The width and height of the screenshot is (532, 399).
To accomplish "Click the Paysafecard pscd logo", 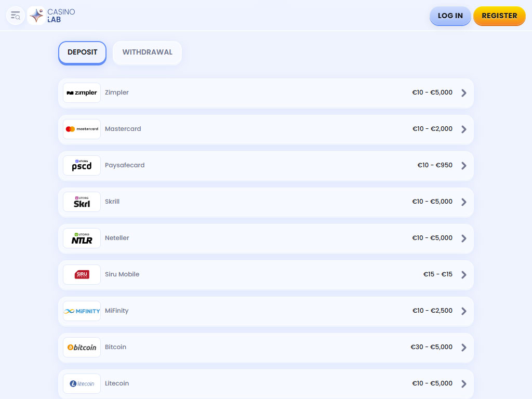I will tap(82, 165).
